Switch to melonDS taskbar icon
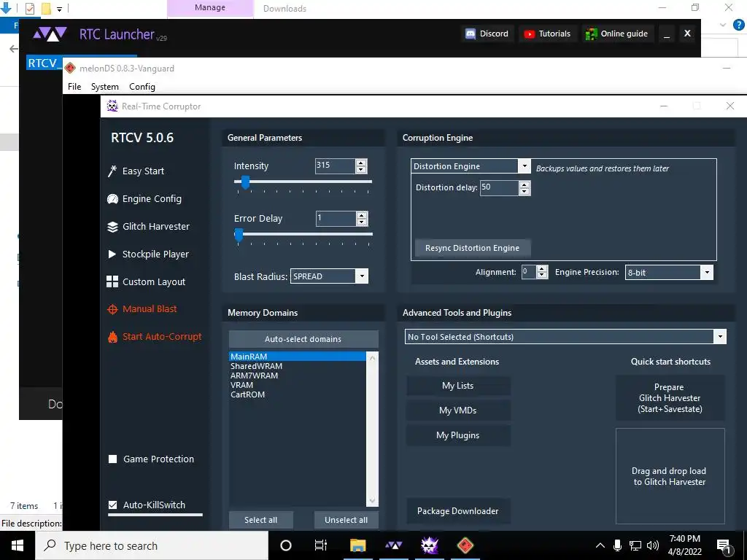Viewport: 747px width, 560px height. click(465, 545)
